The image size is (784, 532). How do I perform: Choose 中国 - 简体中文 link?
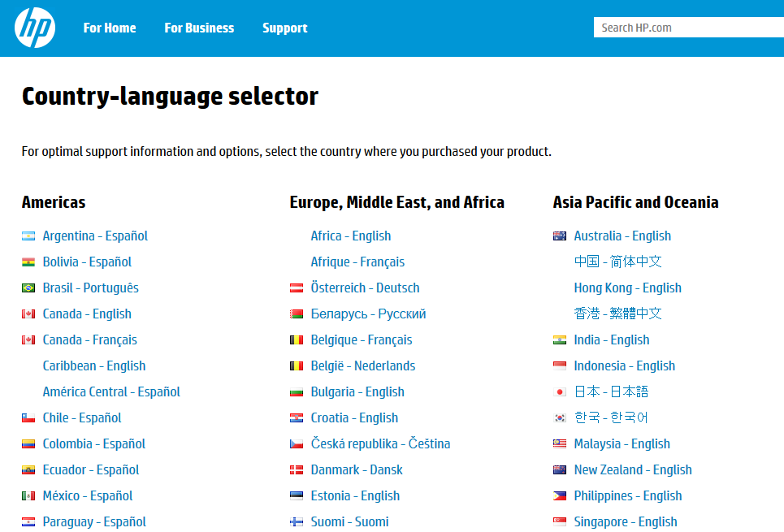(x=618, y=262)
